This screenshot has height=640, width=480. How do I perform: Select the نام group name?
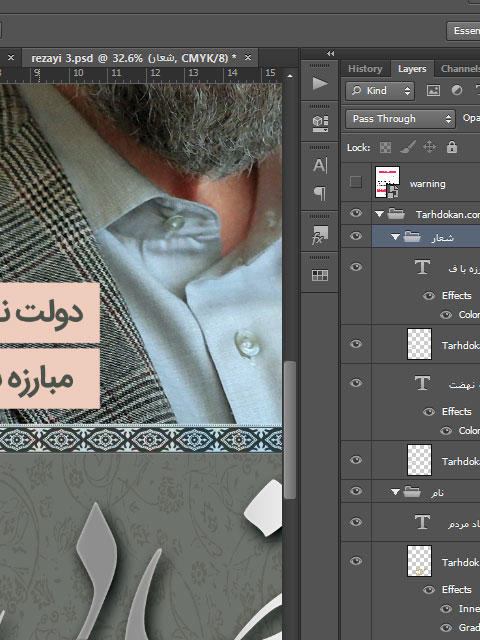(x=437, y=493)
